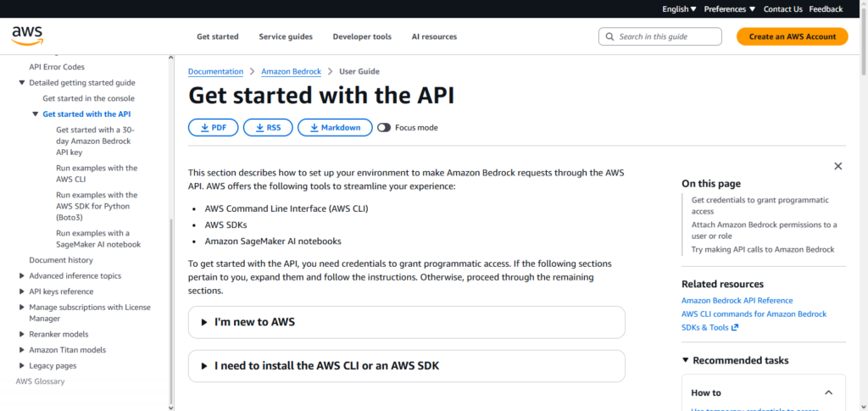Collapse Get started with the API tree node

click(36, 114)
